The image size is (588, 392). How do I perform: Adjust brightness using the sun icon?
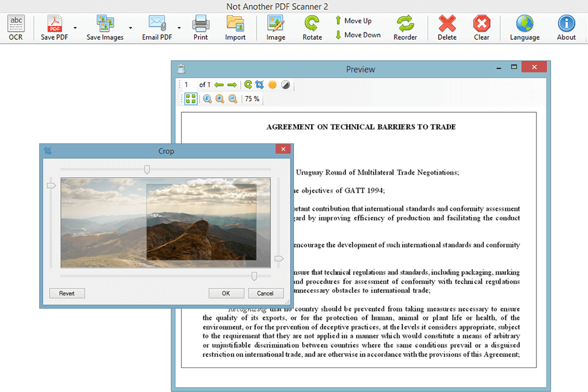tap(272, 85)
